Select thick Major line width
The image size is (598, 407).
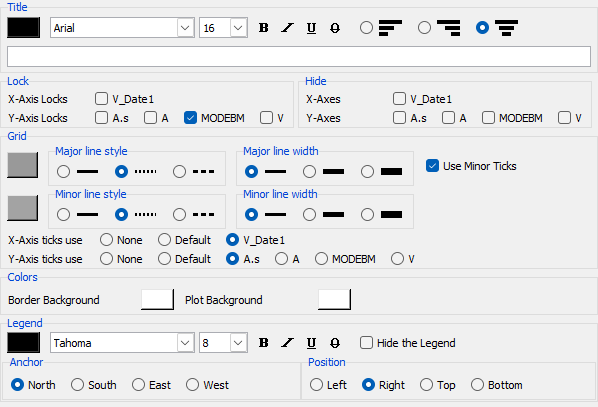367,172
